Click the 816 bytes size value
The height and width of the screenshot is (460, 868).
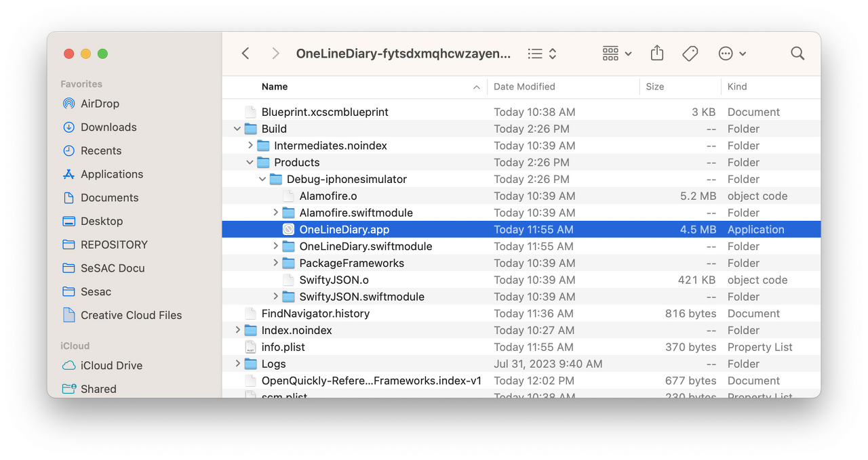[x=690, y=314]
